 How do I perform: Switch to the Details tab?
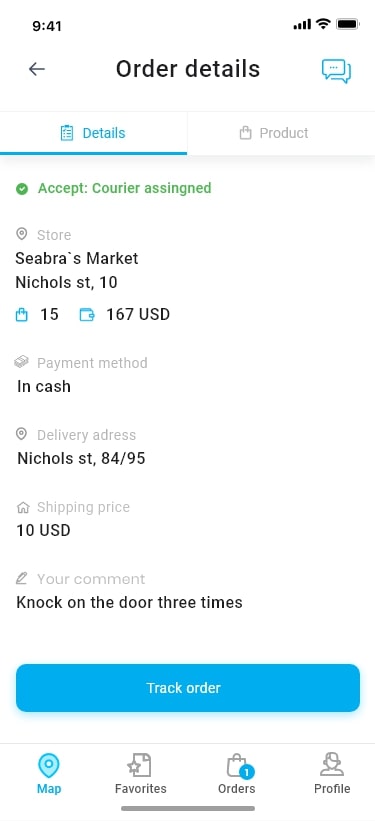click(93, 133)
